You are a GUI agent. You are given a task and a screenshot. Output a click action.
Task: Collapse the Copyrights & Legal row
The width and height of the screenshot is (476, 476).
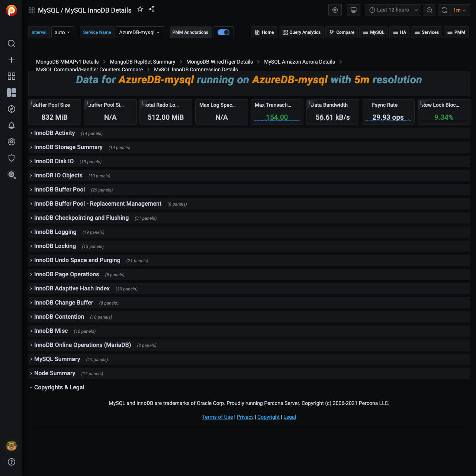pyautogui.click(x=59, y=387)
